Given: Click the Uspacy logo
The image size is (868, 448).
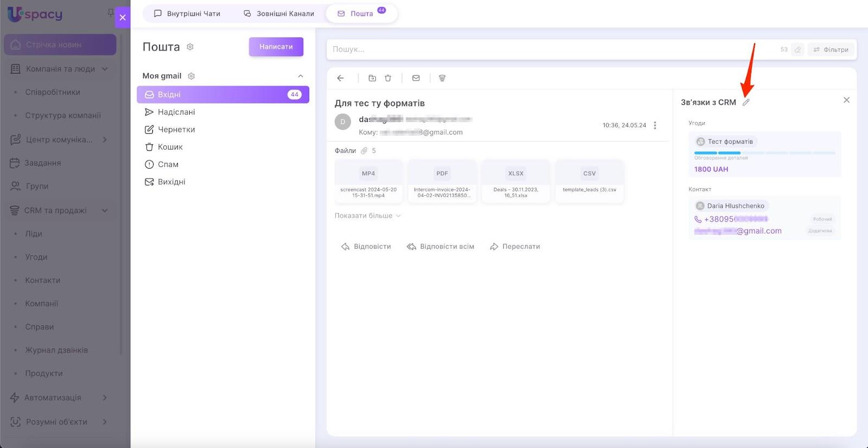Looking at the screenshot, I should (x=35, y=14).
